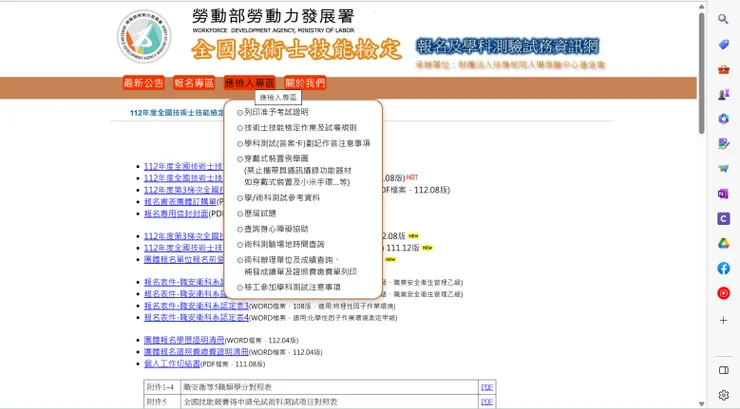
Task: Select 術科測驗場地時間查詢 menu entry
Action: [x=284, y=244]
